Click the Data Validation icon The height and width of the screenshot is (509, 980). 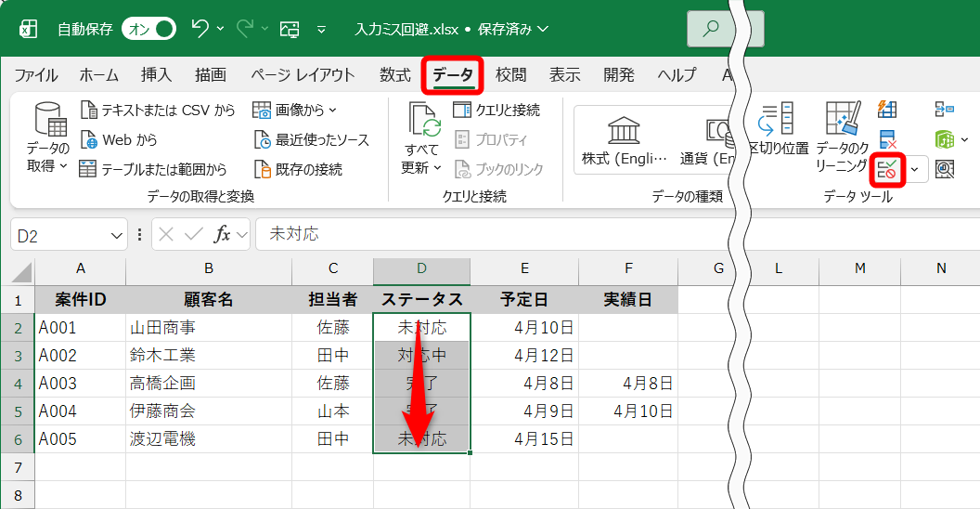(887, 169)
